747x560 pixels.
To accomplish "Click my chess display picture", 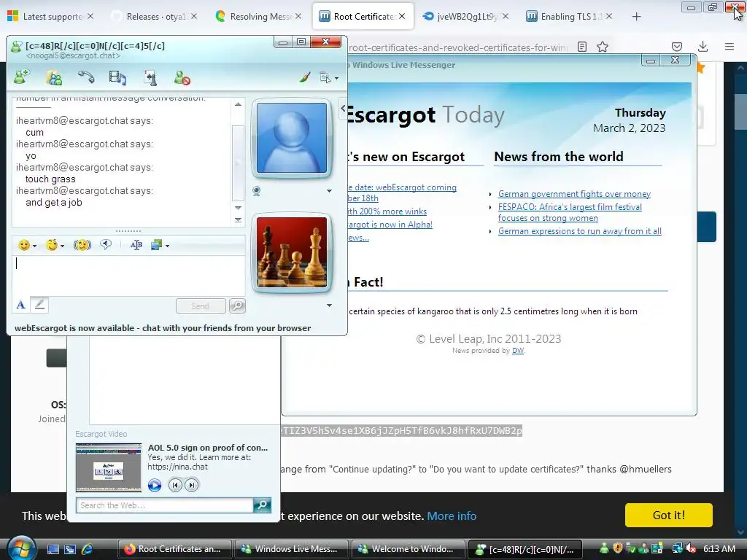I will click(292, 252).
